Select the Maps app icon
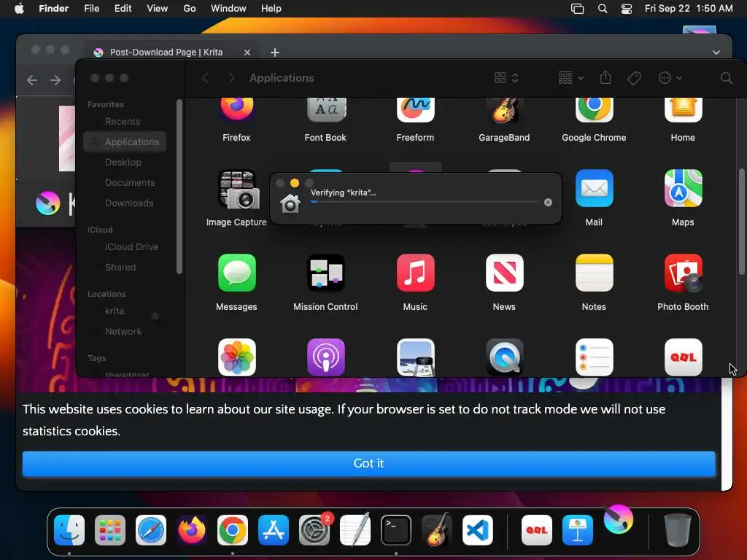 coord(683,189)
